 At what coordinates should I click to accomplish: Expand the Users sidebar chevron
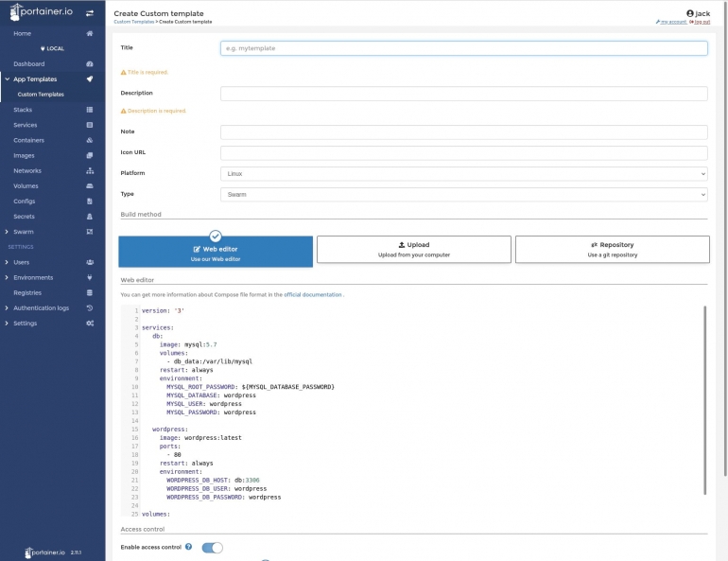7,262
